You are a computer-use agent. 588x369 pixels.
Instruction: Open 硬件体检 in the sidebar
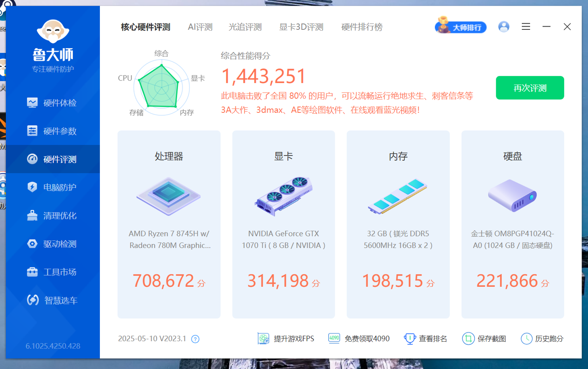(x=53, y=103)
